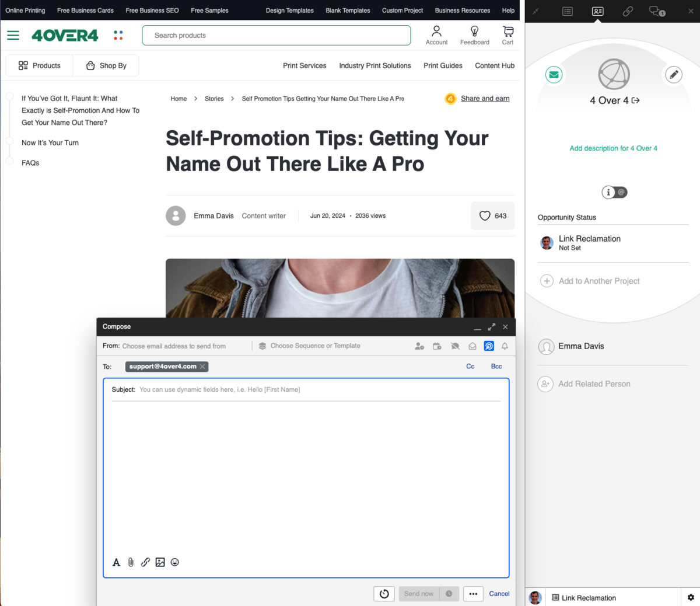700x606 pixels.
Task: Open conversations icon showing one notification
Action: [x=657, y=11]
